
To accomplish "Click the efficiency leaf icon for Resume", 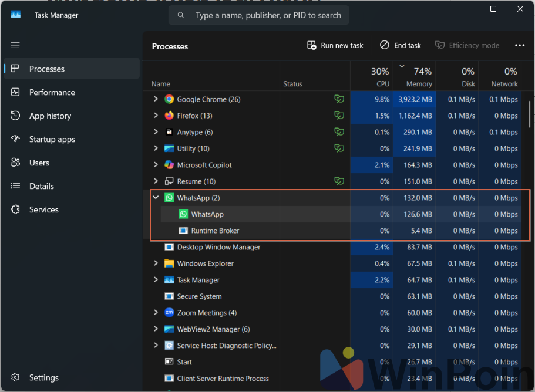I will (339, 181).
